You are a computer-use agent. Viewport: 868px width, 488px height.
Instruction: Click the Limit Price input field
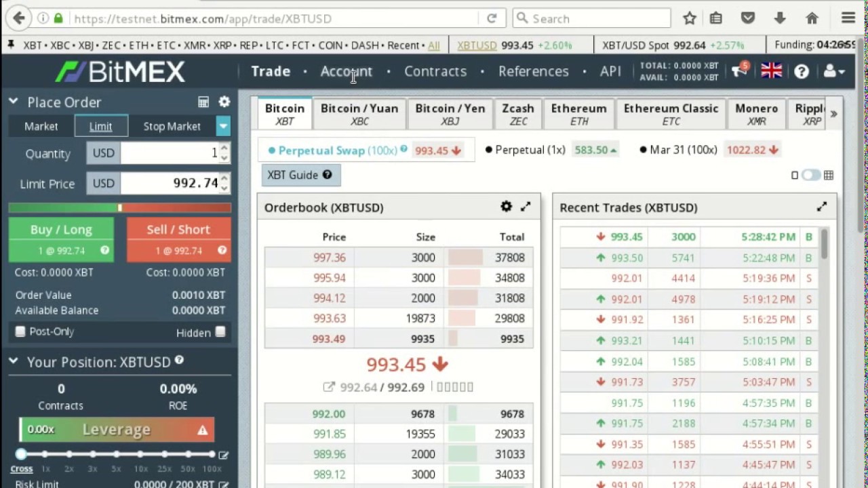170,183
